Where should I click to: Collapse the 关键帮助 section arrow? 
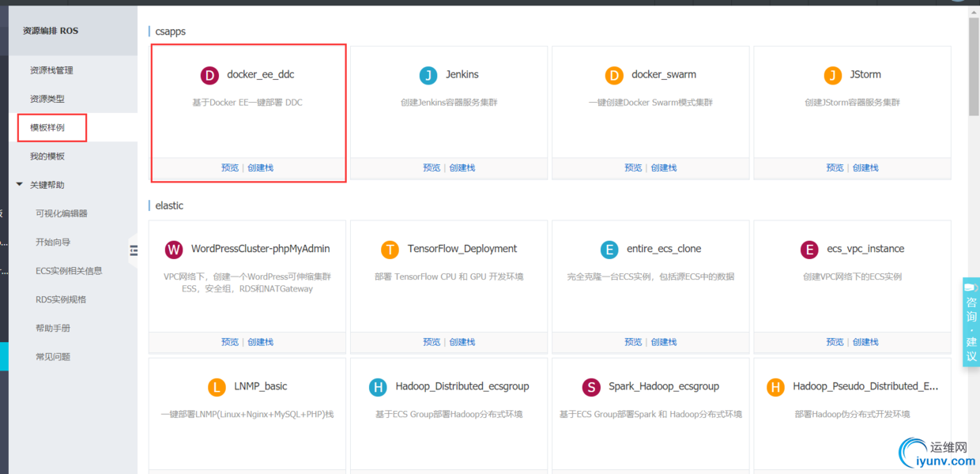click(20, 185)
